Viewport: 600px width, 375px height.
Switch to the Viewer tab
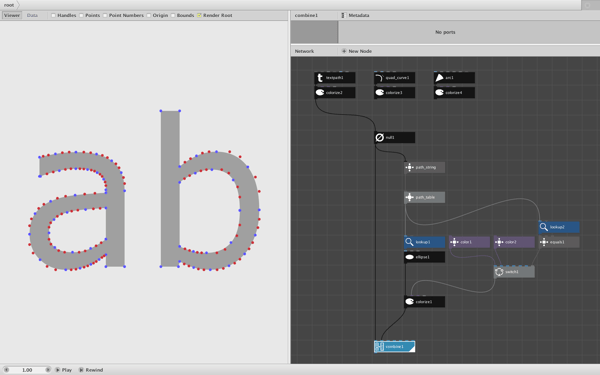coord(12,15)
